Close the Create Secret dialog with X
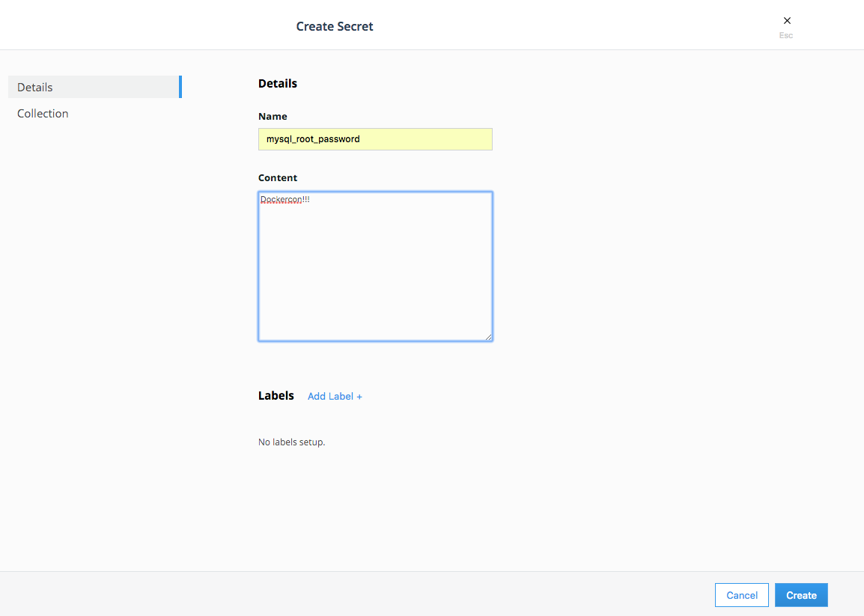Viewport: 864px width, 616px height. pyautogui.click(x=787, y=21)
